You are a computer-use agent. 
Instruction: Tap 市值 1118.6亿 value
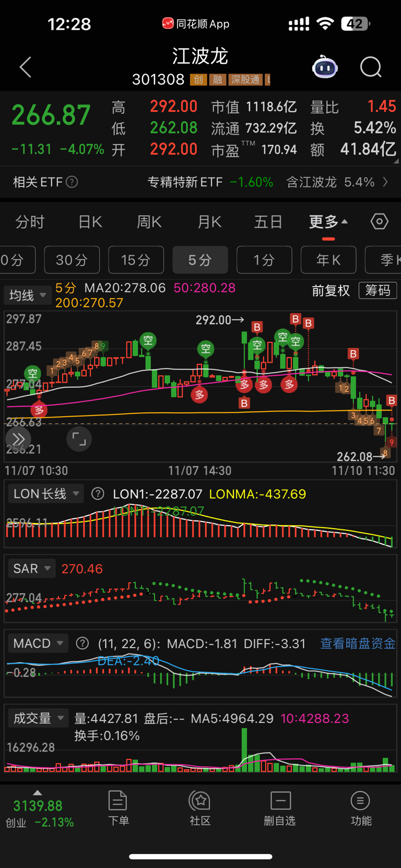click(x=271, y=107)
